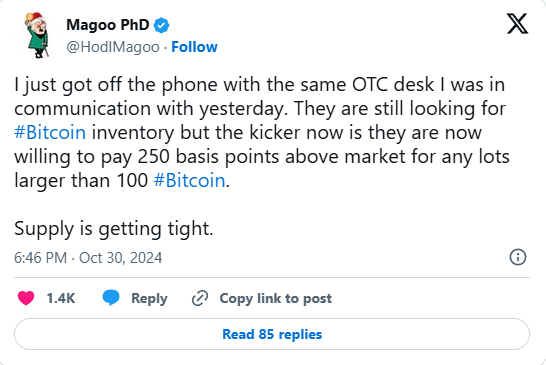Like the post with the heart icon

pos(26,298)
